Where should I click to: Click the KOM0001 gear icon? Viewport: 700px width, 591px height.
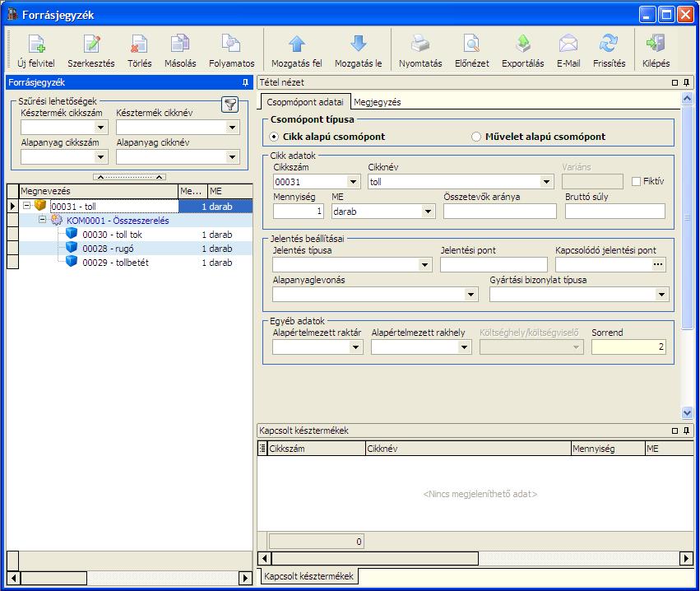(x=56, y=220)
